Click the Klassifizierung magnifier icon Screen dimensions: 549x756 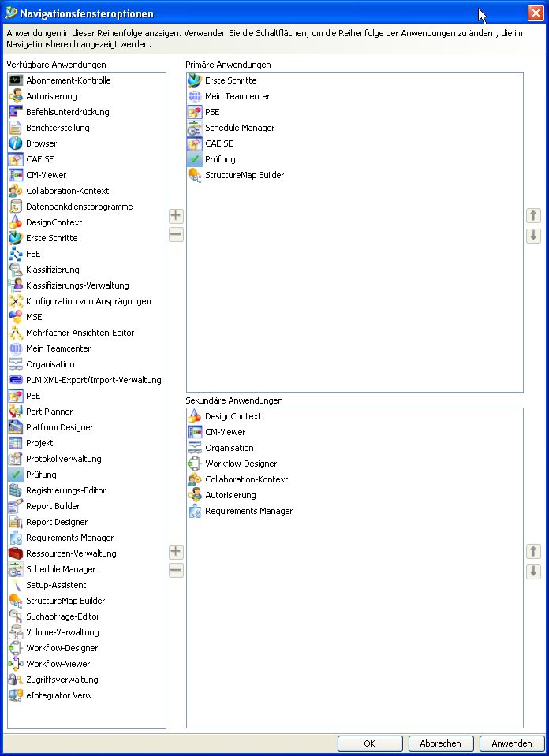tap(16, 270)
